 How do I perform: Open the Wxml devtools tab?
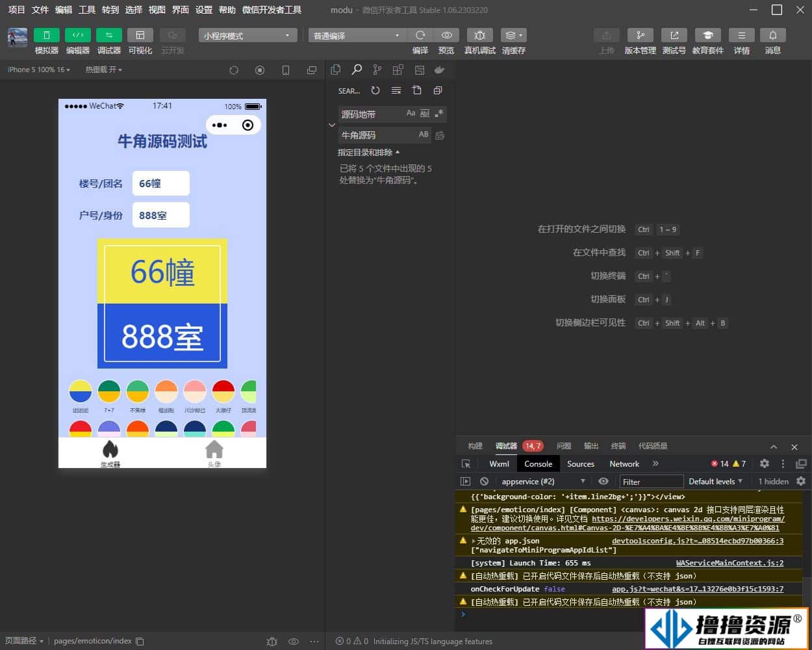(x=499, y=463)
